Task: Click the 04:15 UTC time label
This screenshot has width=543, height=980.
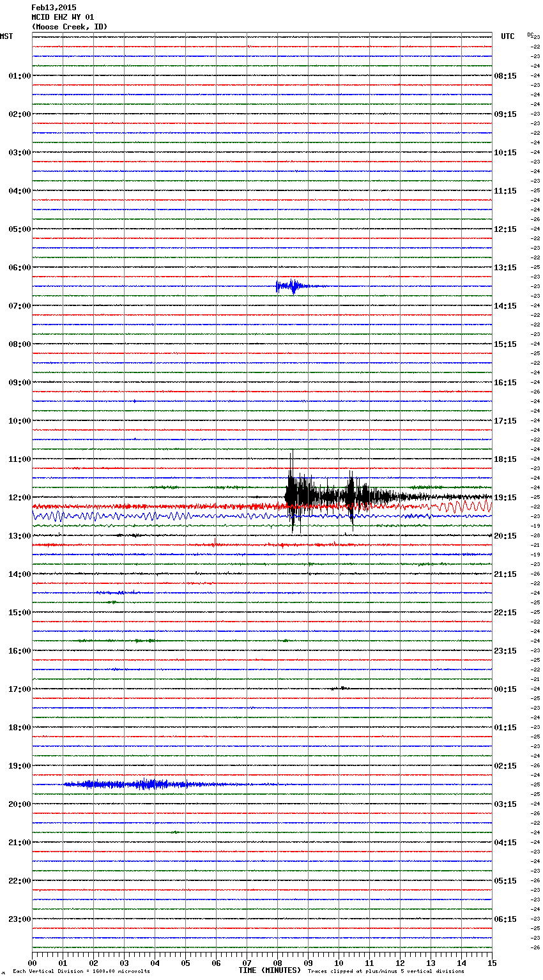Action: [x=505, y=843]
